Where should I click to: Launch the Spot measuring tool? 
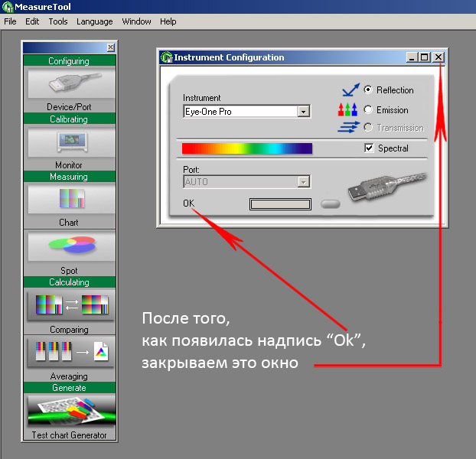click(71, 246)
